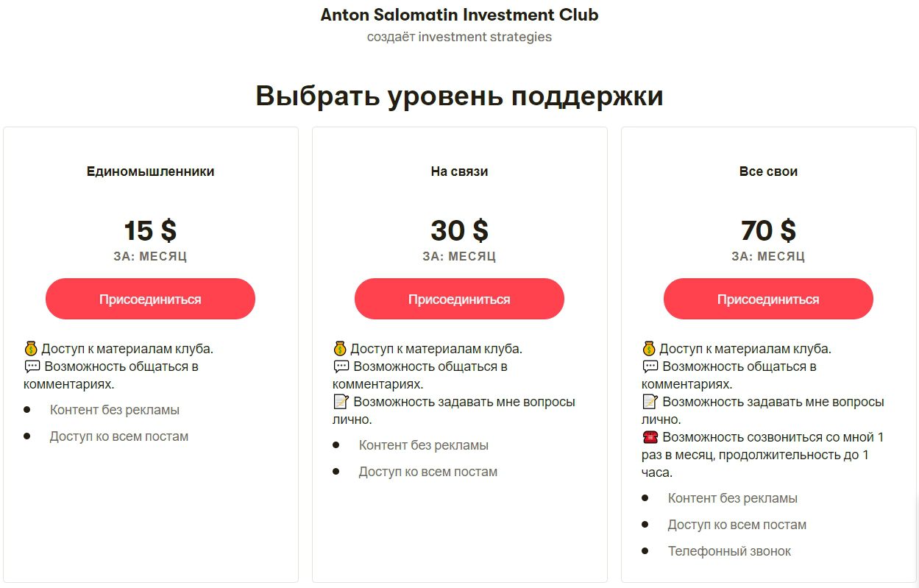Click speech bubble emoji in Единомышленники tier
This screenshot has height=588, width=919.
[32, 366]
